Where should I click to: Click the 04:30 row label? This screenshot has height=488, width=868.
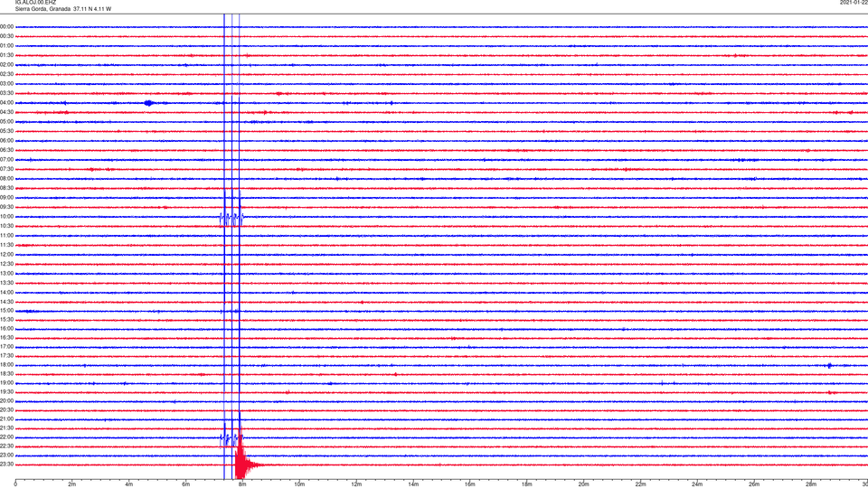coord(6,112)
